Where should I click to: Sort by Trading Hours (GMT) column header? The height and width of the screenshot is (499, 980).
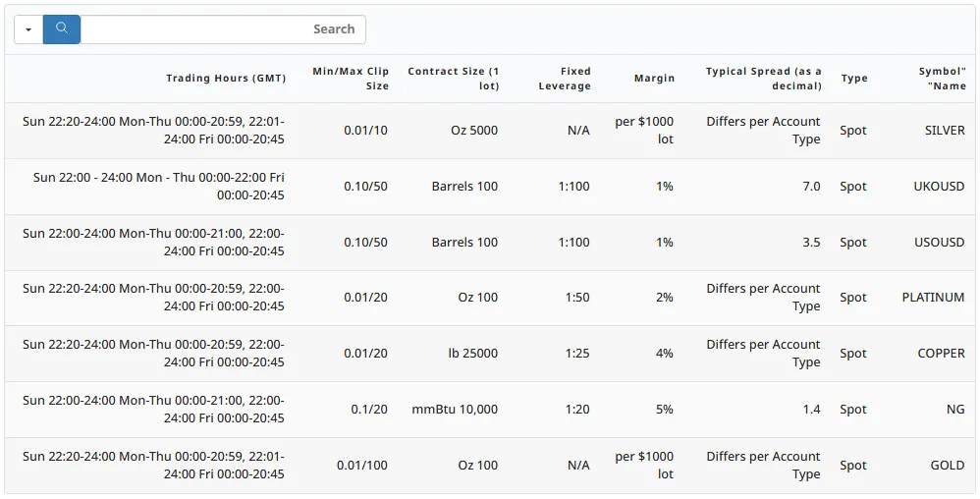(226, 79)
